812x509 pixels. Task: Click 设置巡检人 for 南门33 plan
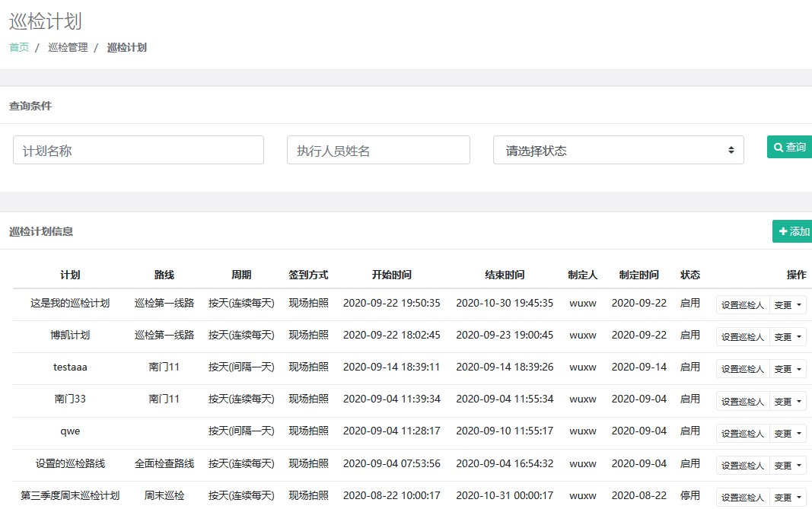click(x=742, y=402)
